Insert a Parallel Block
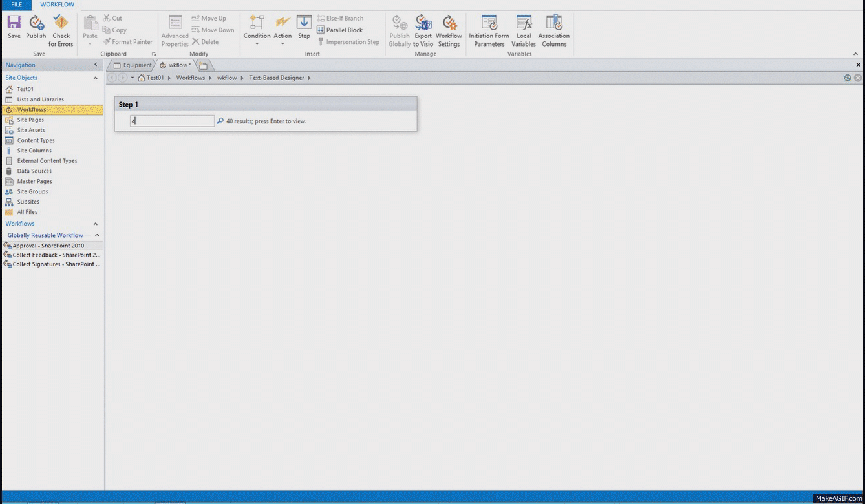Viewport: 865px width, 504px height. (x=340, y=30)
